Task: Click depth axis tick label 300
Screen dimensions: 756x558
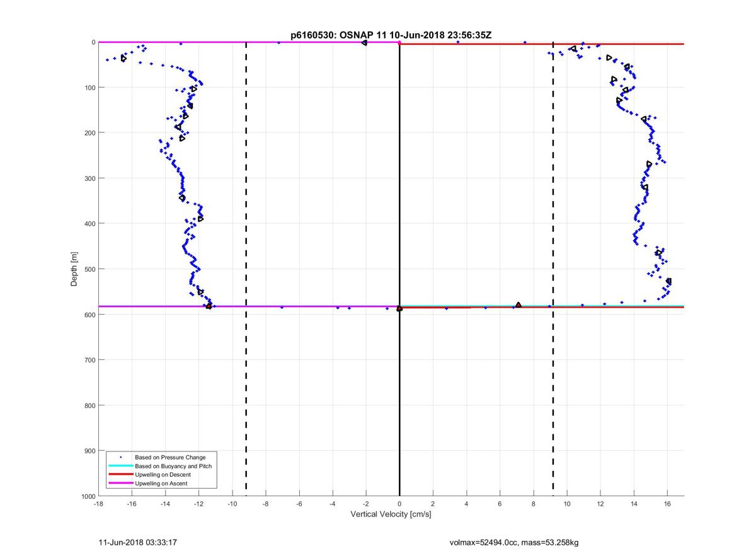Action: point(89,178)
